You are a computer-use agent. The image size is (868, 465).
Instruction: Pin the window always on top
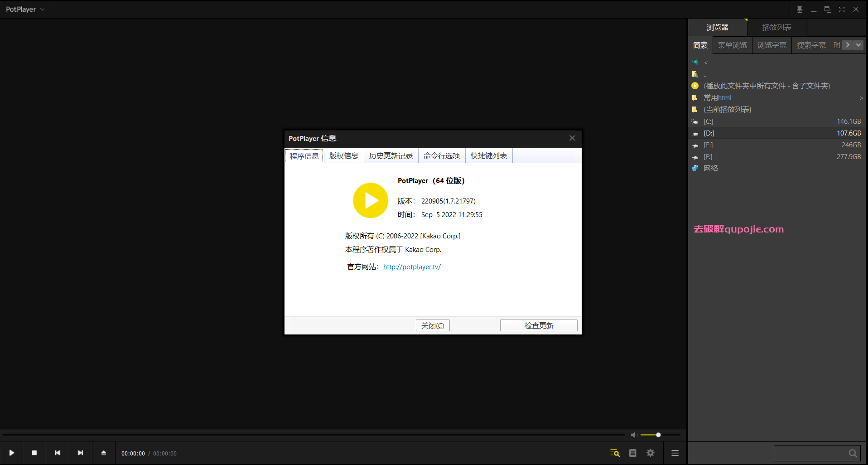click(x=800, y=9)
